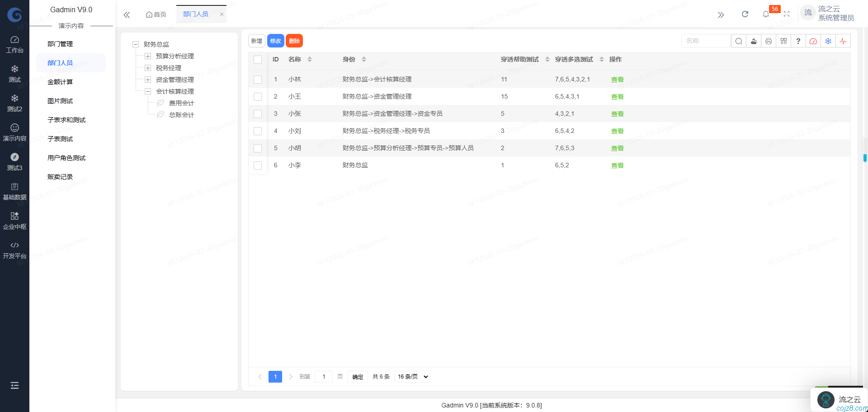Click the blue snowflake theme icon
Image resolution: width=868 pixels, height=412 pixels.
tap(828, 41)
